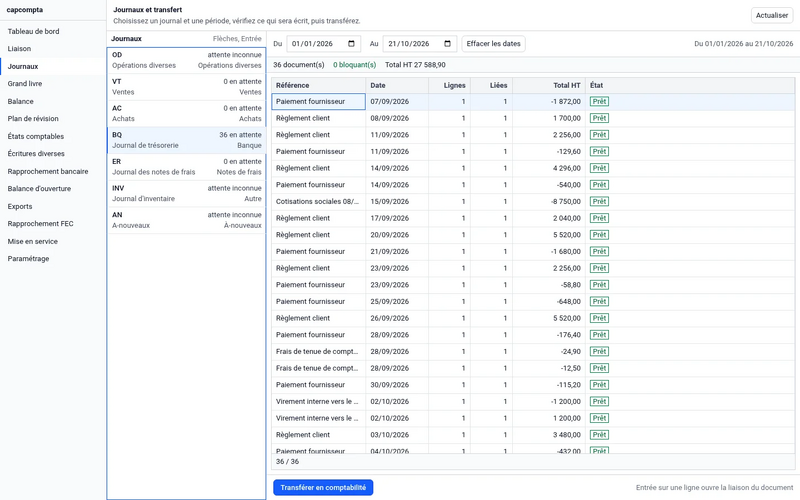Image resolution: width=800 pixels, height=500 pixels.
Task: Sort by Date column header
Action: (x=397, y=85)
